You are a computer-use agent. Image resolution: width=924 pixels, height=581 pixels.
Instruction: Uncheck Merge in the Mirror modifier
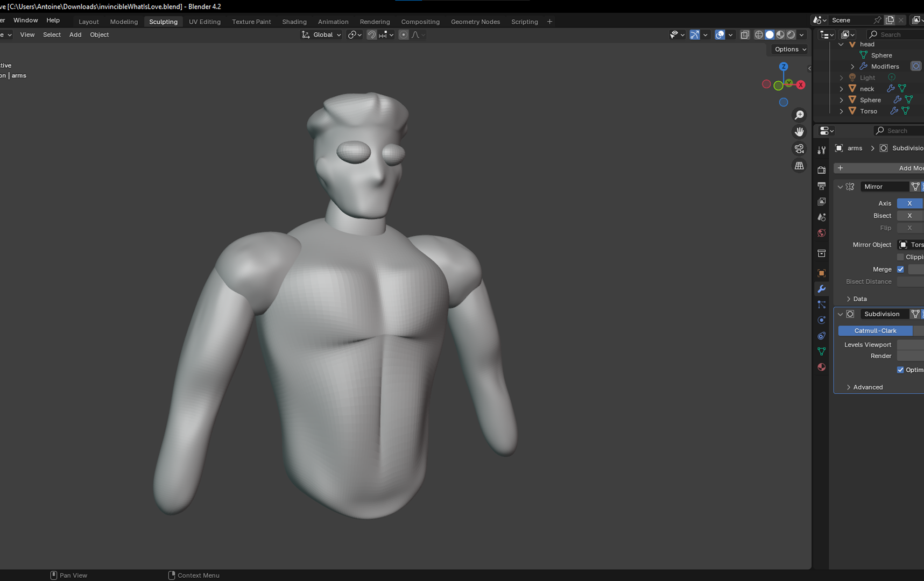(x=900, y=269)
